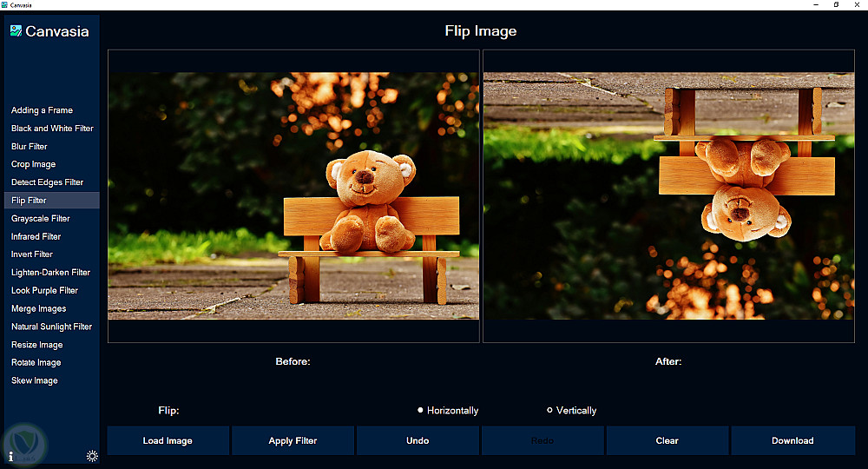Click the Flip: label
Image resolution: width=868 pixels, height=469 pixels.
pyautogui.click(x=168, y=410)
